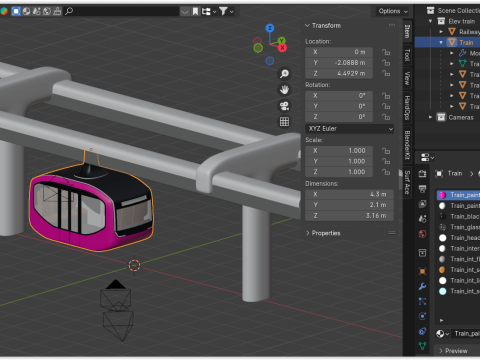Select the orange Train_int_s material slot
The image size is (480, 360).
pyautogui.click(x=458, y=270)
